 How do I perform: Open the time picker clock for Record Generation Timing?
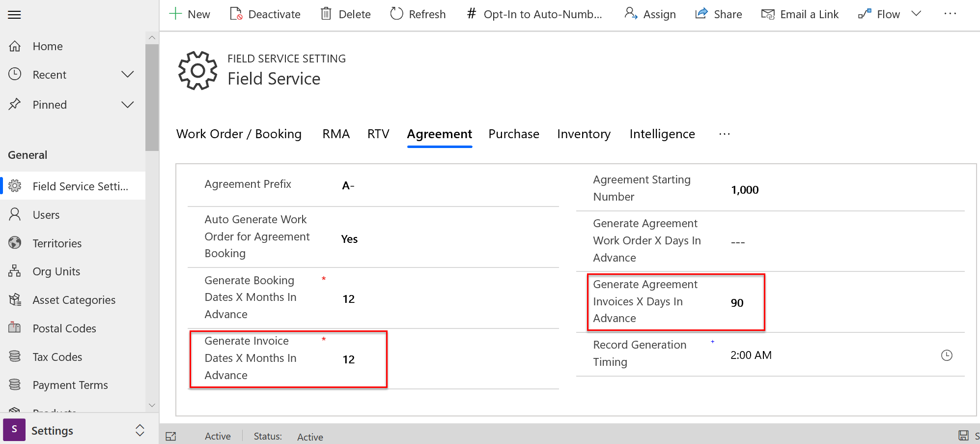(x=947, y=355)
